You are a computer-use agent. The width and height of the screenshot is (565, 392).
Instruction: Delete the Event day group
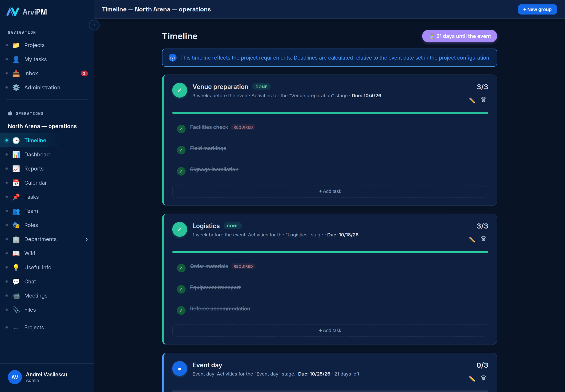click(483, 378)
